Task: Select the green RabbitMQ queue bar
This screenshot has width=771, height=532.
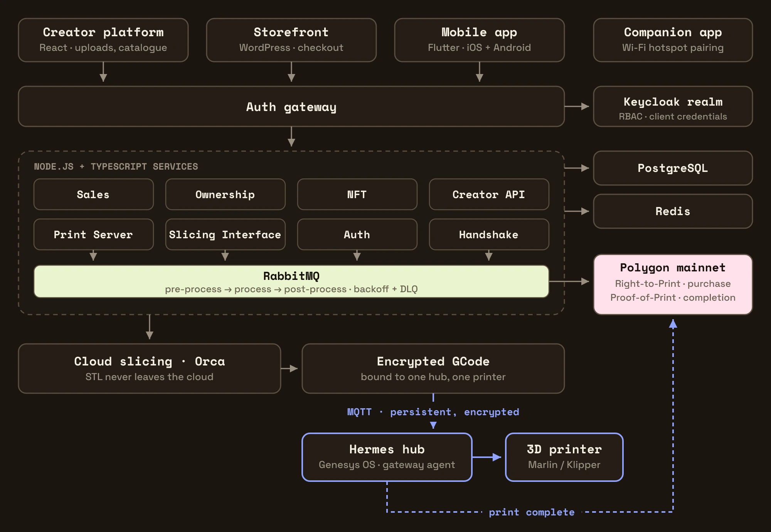Action: click(291, 281)
